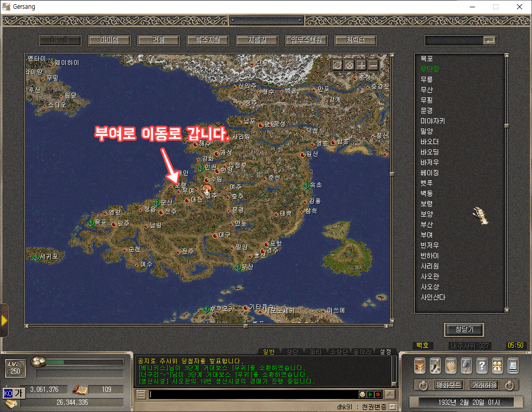The width and height of the screenshot is (532, 412).
Task: Click the crossed-circle map control icon
Action: click(x=349, y=65)
